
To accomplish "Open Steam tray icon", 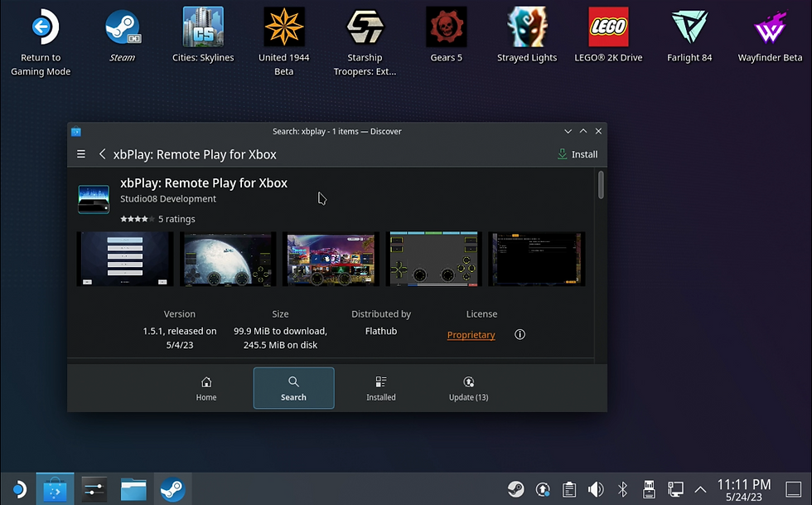I will click(515, 489).
